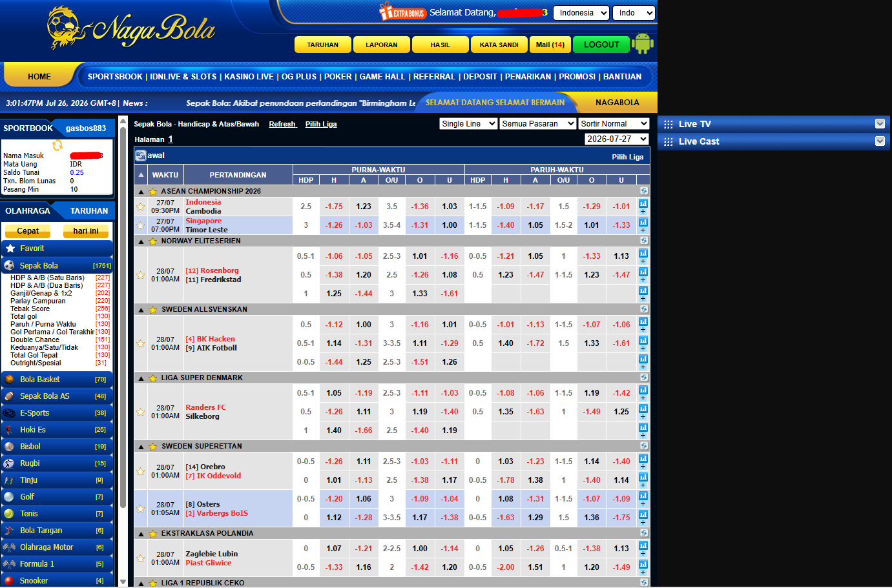Open Mail (14) inbox
The width and height of the screenshot is (892, 588).
click(x=550, y=45)
